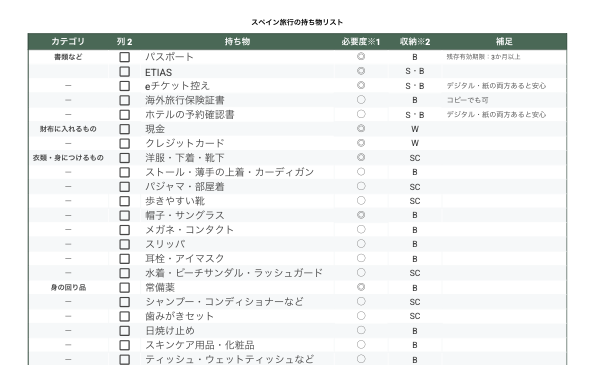The image size is (595, 365).
Task: Select the 必要度※1 column header
Action: click(x=361, y=41)
